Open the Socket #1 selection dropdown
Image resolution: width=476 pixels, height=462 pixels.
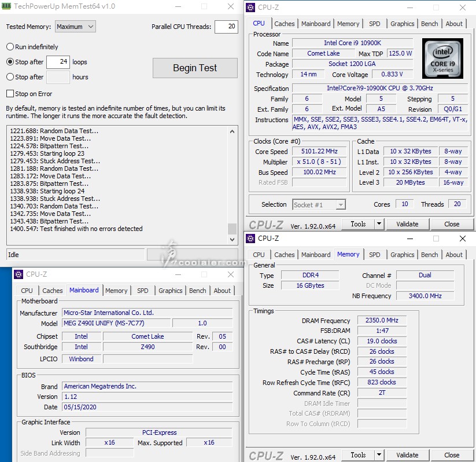319,204
